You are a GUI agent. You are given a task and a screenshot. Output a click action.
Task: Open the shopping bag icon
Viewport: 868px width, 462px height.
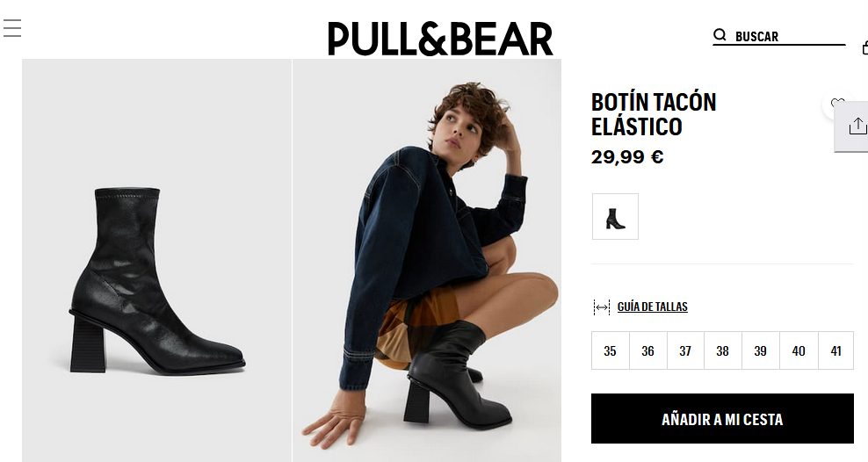[x=864, y=47]
